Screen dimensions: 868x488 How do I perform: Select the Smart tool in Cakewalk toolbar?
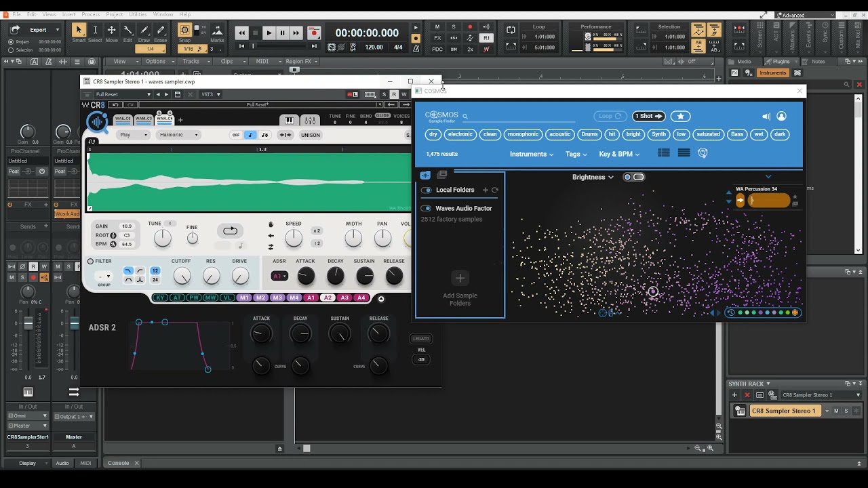coord(79,30)
